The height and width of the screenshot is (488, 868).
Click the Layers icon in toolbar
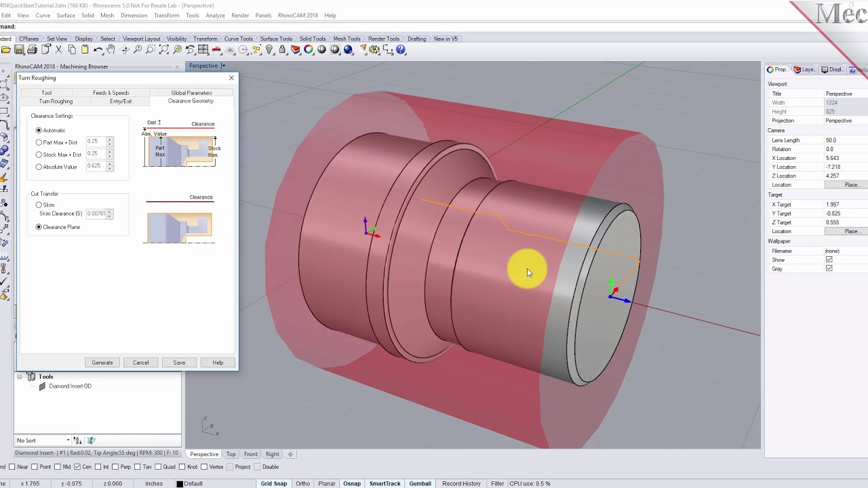tap(296, 49)
